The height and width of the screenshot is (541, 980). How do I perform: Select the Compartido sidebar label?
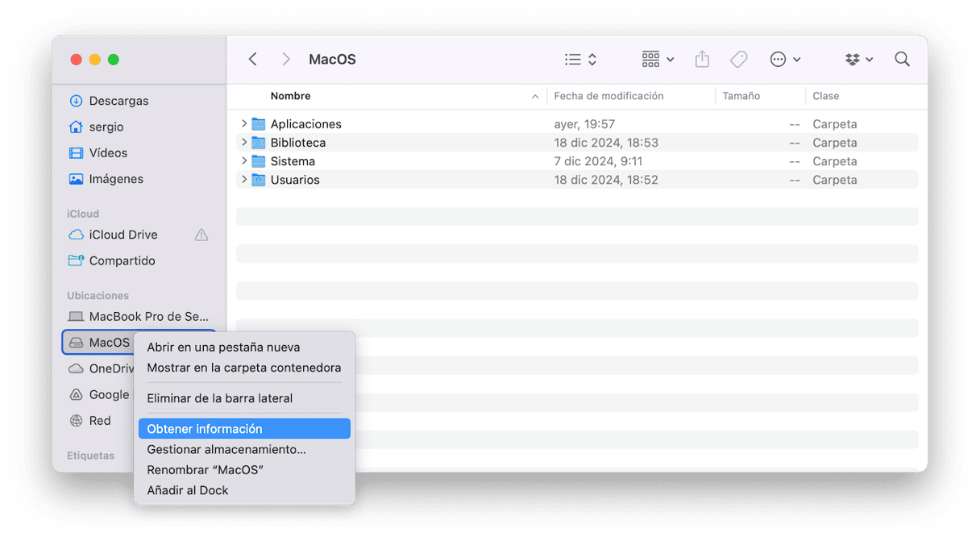(122, 260)
